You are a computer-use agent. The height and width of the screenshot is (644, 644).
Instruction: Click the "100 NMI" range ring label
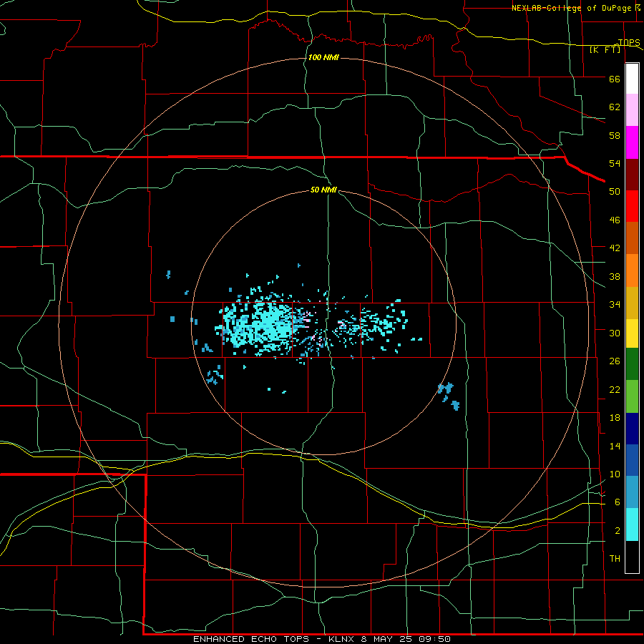[x=323, y=57]
